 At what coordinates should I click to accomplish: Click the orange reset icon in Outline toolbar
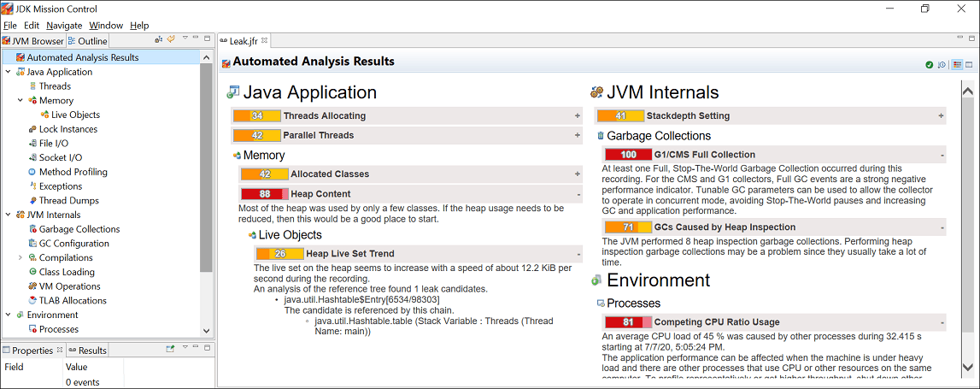tap(170, 39)
